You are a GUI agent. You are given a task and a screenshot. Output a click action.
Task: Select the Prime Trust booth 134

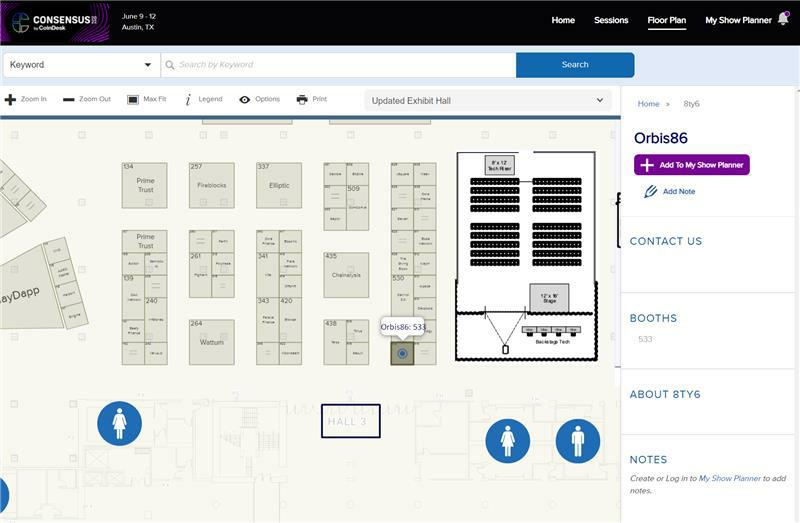[x=144, y=185]
